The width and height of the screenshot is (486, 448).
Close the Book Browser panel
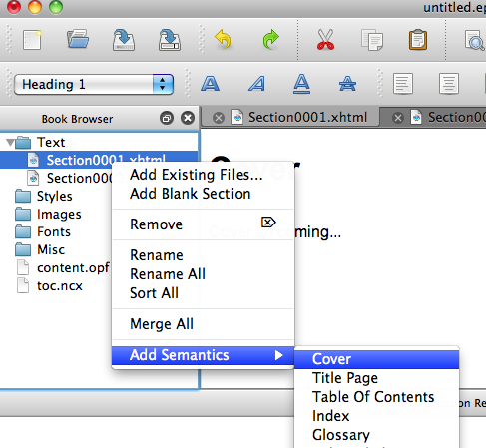click(x=188, y=118)
